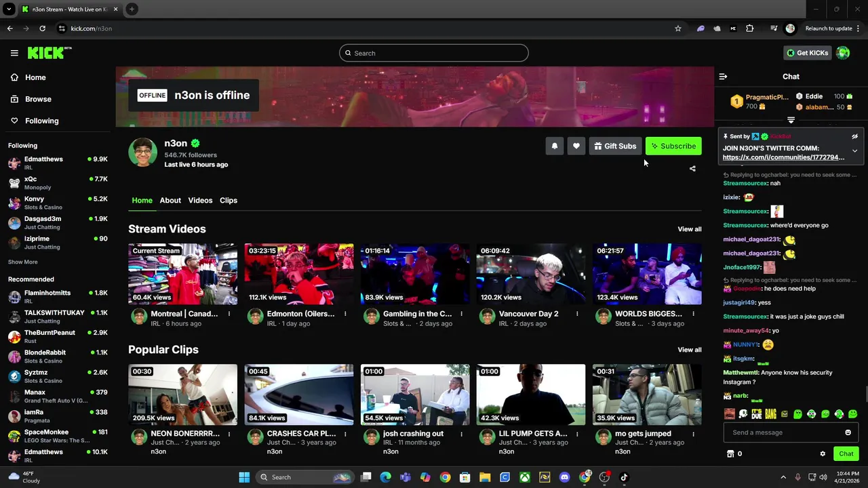
Task: Switch to the About tab
Action: point(170,201)
